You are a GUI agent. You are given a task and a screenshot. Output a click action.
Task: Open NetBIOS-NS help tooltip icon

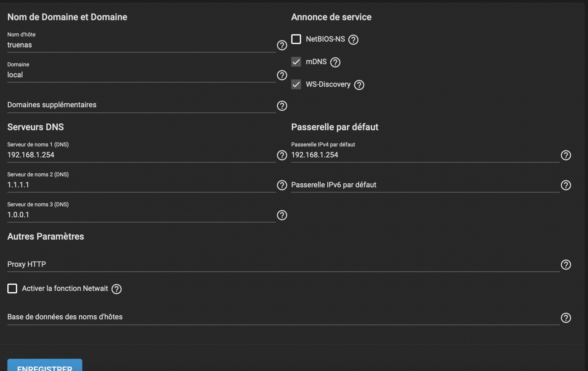pos(353,40)
